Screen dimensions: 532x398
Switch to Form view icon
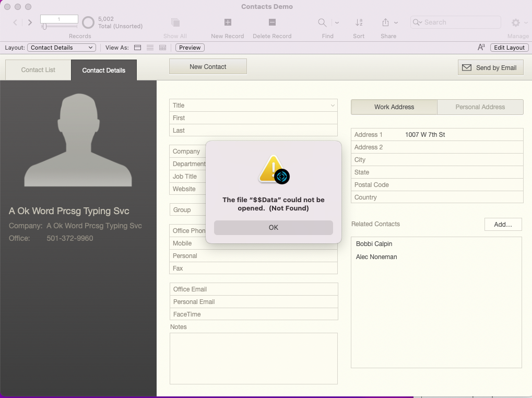pos(138,48)
